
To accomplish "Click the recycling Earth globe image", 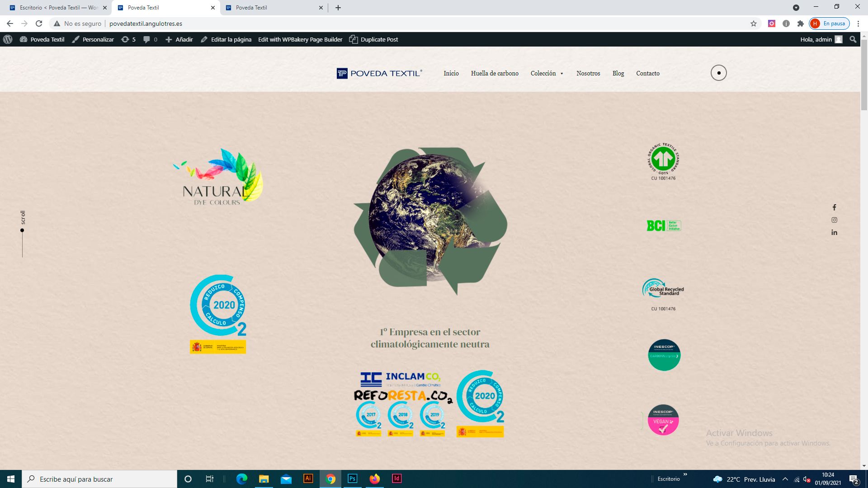I will tap(430, 221).
